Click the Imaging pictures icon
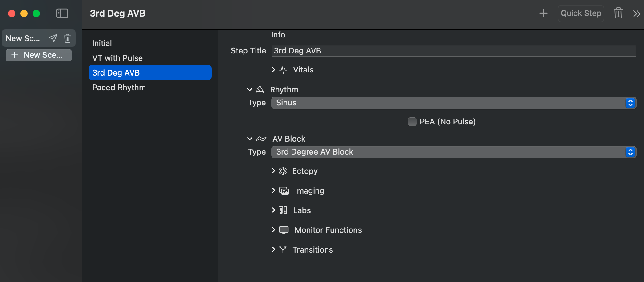The image size is (644, 282). coord(284,191)
